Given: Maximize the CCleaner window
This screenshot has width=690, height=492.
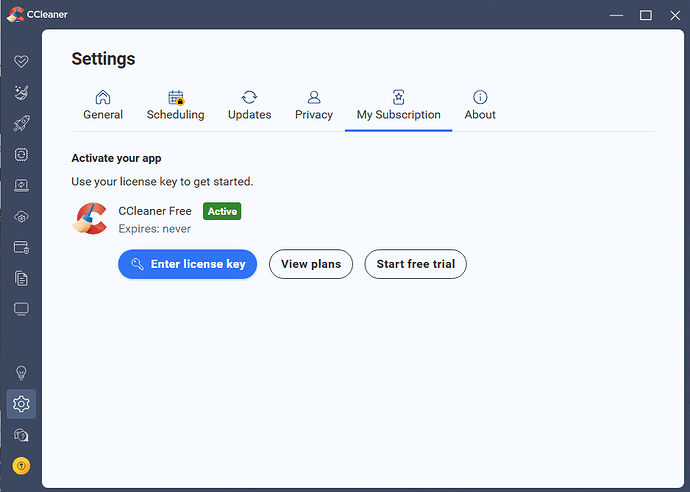Looking at the screenshot, I should 646,15.
